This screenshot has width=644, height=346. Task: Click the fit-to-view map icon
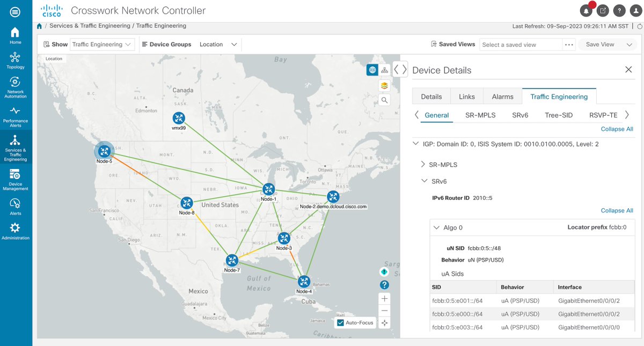coord(384,323)
